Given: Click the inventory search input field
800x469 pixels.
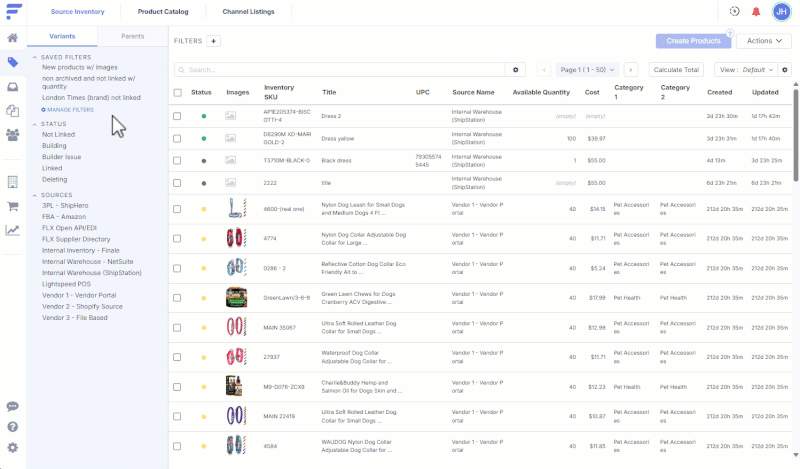Looking at the screenshot, I should point(340,70).
